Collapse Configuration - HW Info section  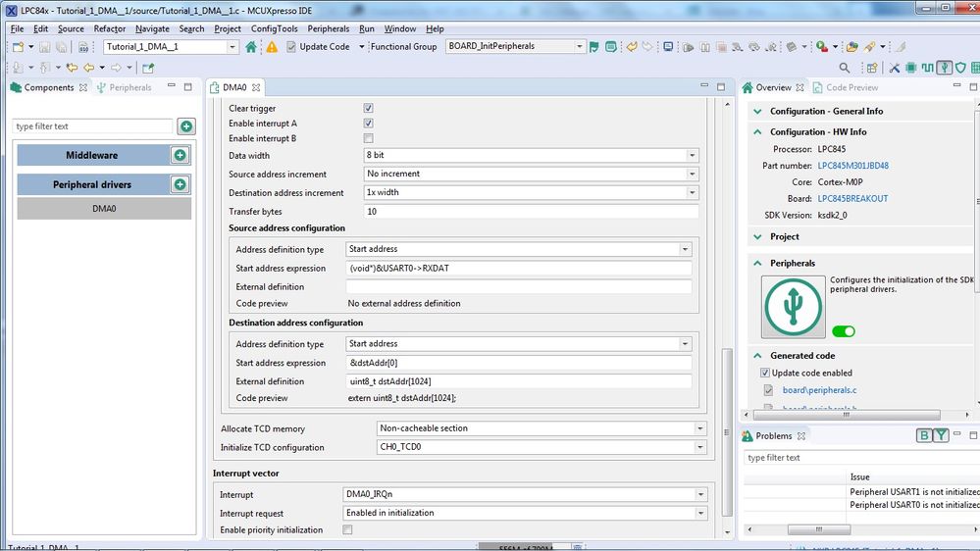pyautogui.click(x=757, y=131)
